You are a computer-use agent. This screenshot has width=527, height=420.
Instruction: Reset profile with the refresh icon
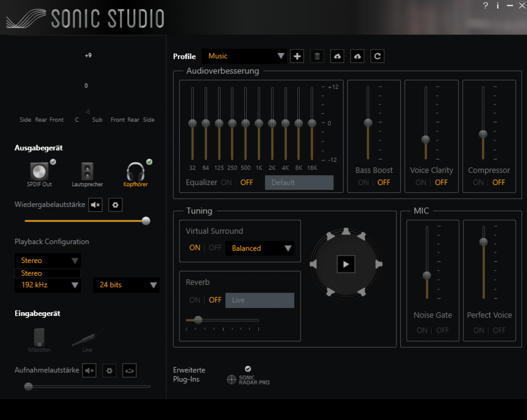(x=378, y=56)
